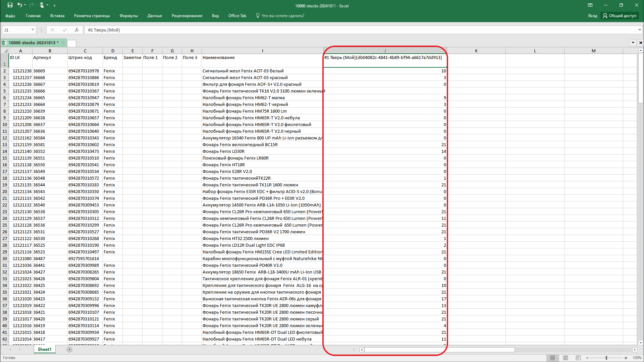Click the touch/mouse mode icon

click(42, 5)
